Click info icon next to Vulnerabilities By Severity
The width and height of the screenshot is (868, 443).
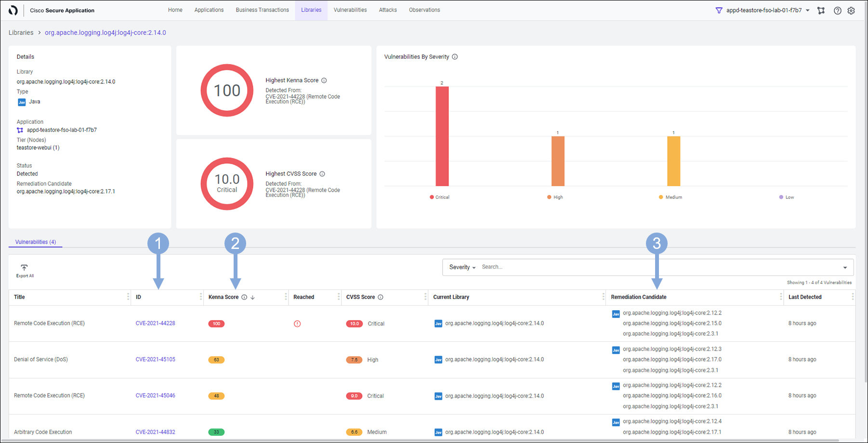pos(455,57)
